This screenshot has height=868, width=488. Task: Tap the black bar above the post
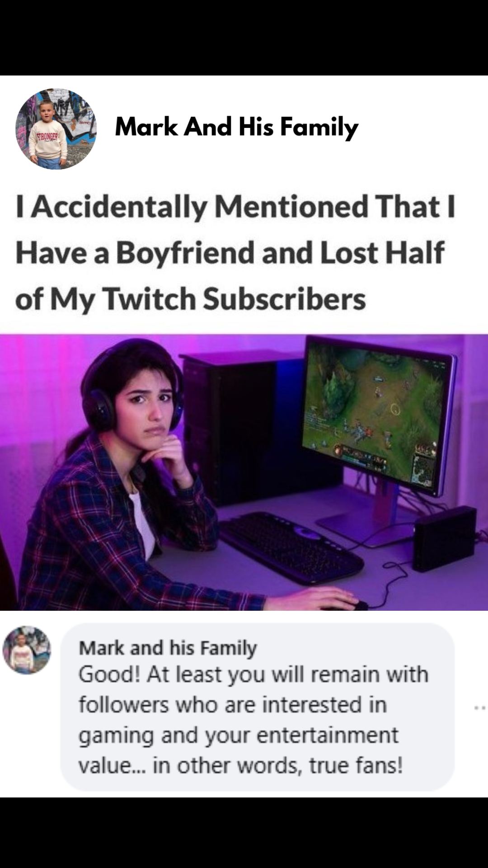pyautogui.click(x=244, y=38)
